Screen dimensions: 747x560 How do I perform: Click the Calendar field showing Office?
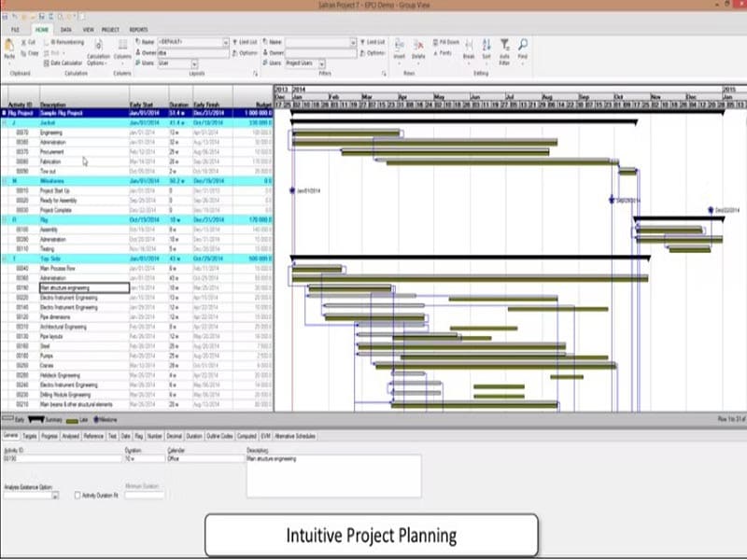tap(205, 458)
